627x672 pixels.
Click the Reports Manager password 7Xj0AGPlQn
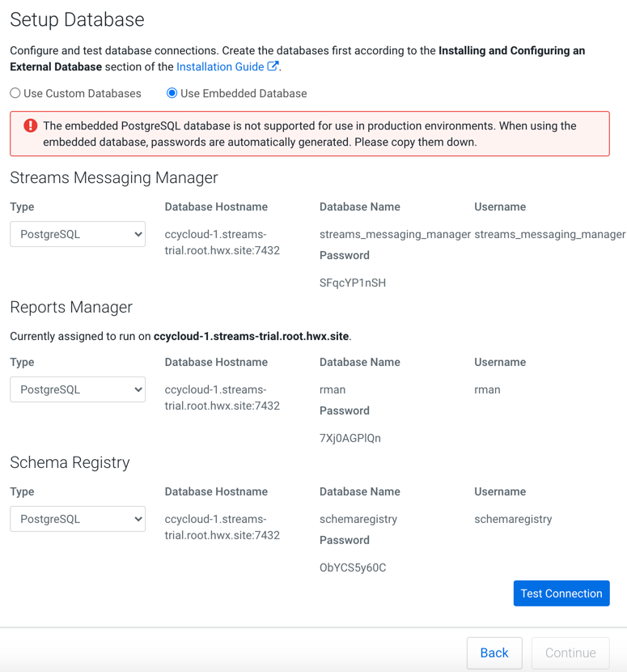tap(350, 438)
